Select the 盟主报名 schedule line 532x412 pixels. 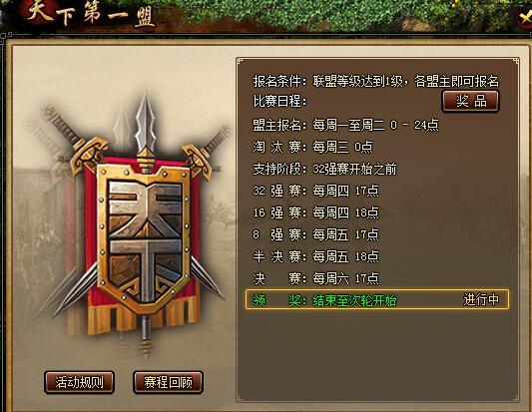pos(345,125)
